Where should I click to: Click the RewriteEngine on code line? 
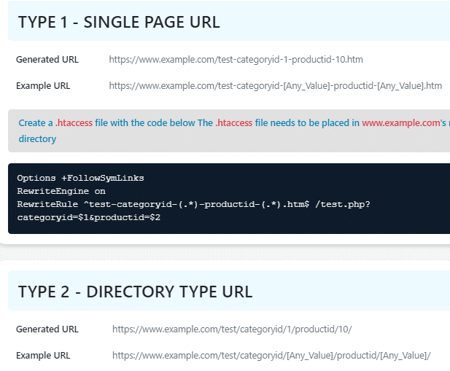pyautogui.click(x=61, y=191)
